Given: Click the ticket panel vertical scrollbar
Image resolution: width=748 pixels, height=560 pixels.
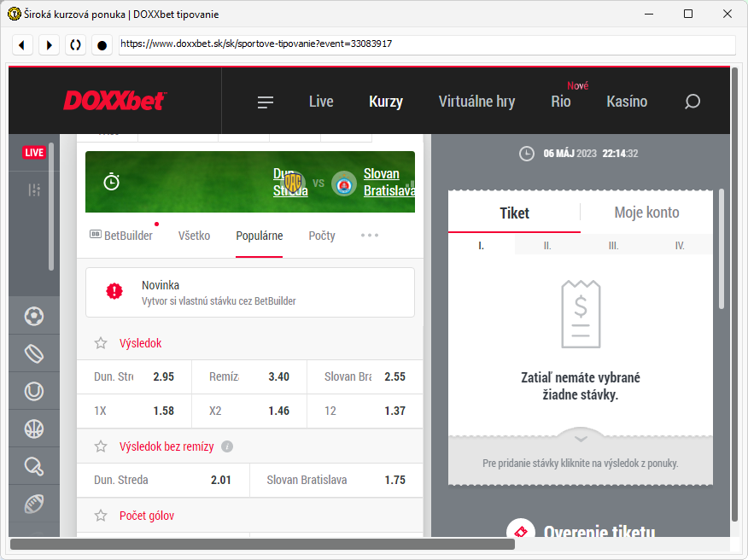Looking at the screenshot, I should coord(722,249).
